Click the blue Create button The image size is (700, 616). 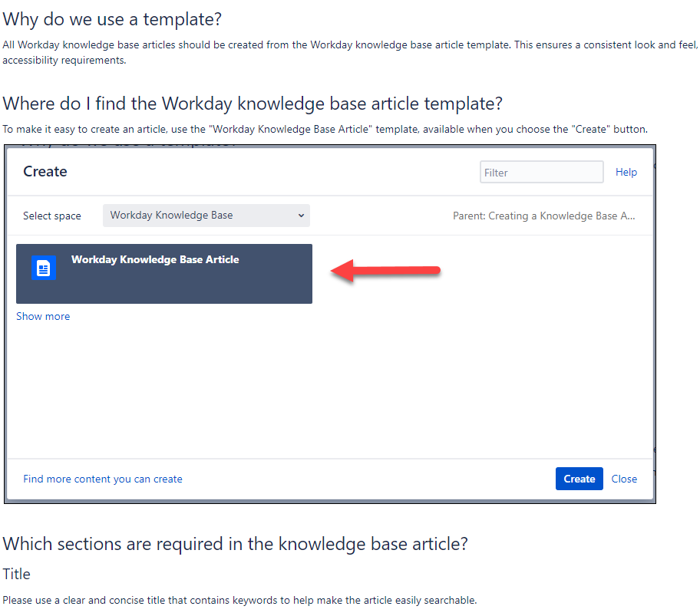point(579,479)
